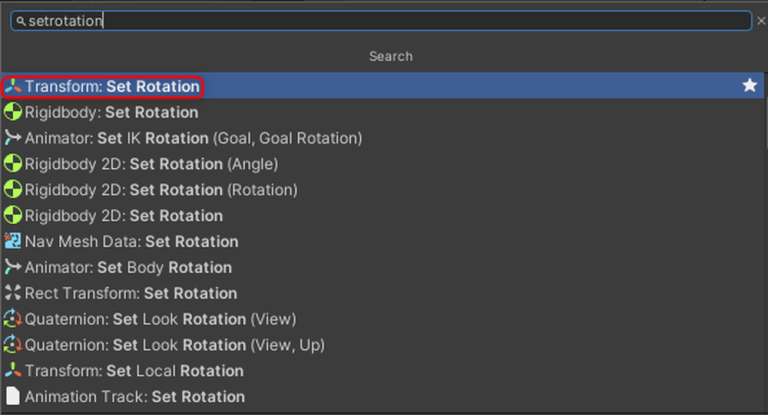Click the Rigidbody icon beside Set Rotation

pyautogui.click(x=13, y=113)
